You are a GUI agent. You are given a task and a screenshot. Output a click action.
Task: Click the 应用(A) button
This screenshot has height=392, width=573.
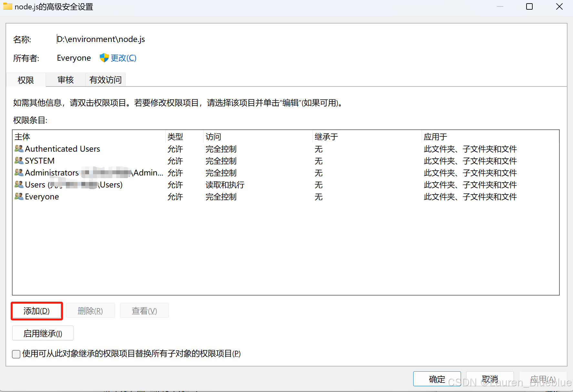543,379
